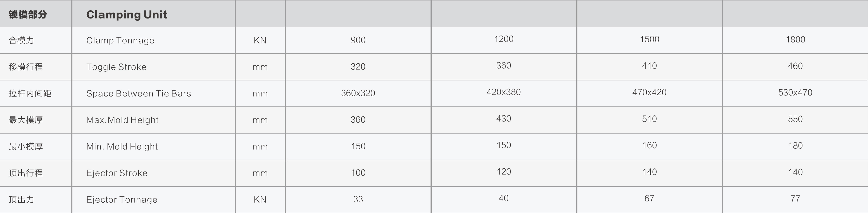This screenshot has width=868, height=213.
Task: Click the Clamp Tonnage row label
Action: tap(120, 40)
